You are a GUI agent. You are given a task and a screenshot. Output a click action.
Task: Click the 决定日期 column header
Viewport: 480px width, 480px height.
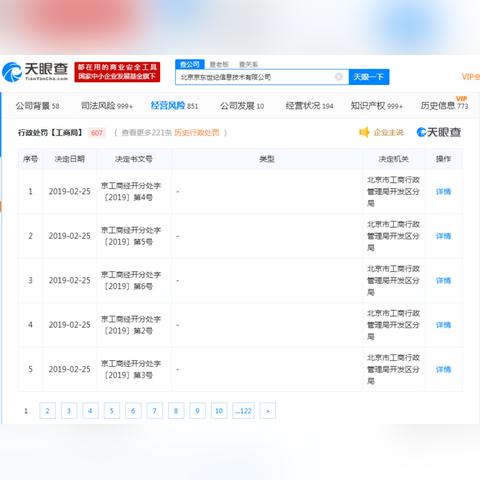[69, 159]
